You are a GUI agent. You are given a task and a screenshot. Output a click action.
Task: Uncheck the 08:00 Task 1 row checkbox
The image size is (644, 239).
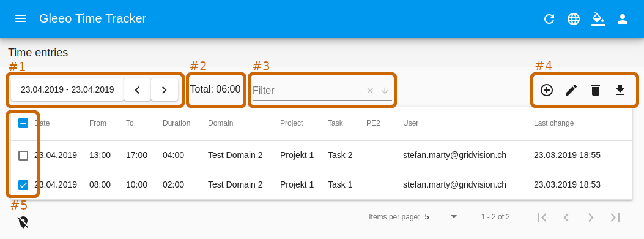coord(23,184)
